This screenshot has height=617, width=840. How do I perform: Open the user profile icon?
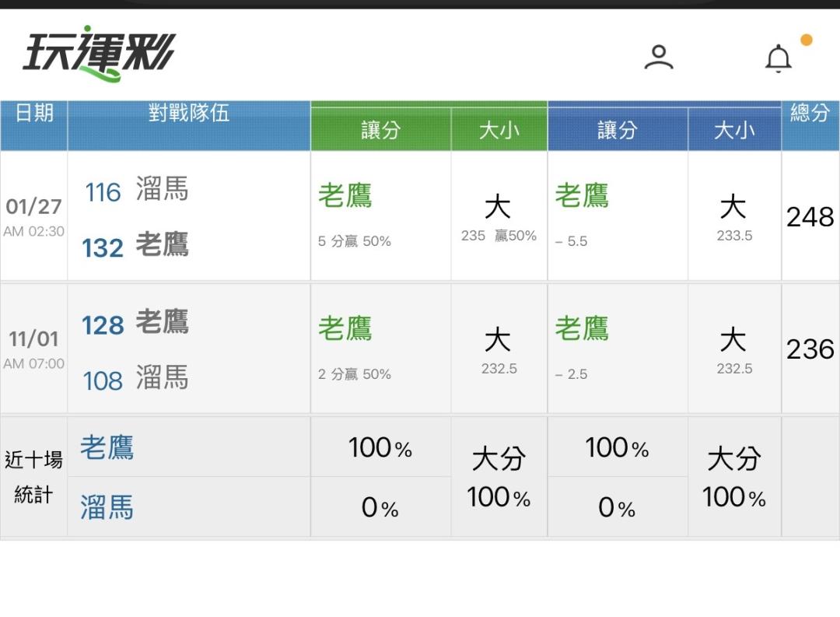pyautogui.click(x=658, y=58)
